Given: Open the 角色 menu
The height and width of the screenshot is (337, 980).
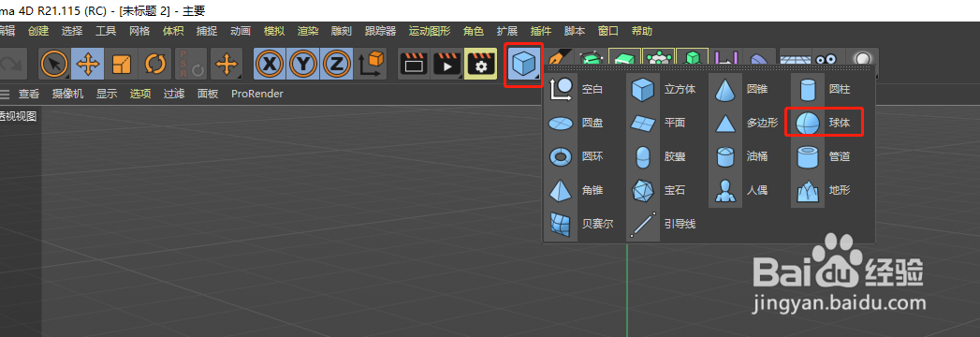Looking at the screenshot, I should [474, 31].
